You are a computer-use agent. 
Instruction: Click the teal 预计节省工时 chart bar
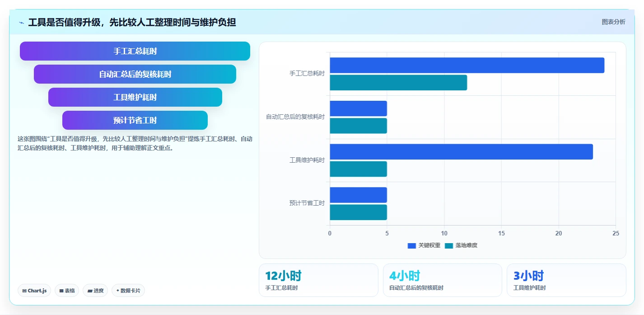358,212
